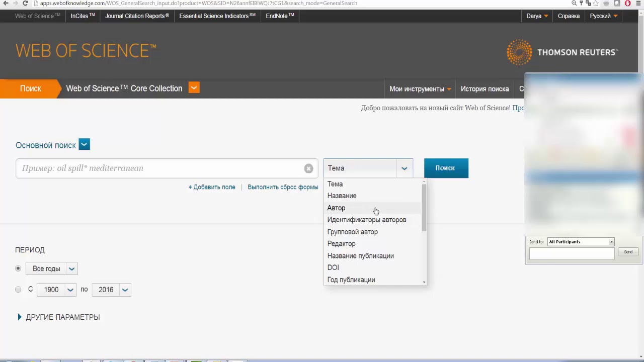This screenshot has width=644, height=362.
Task: Open the 'Справка' help link
Action: tap(569, 16)
